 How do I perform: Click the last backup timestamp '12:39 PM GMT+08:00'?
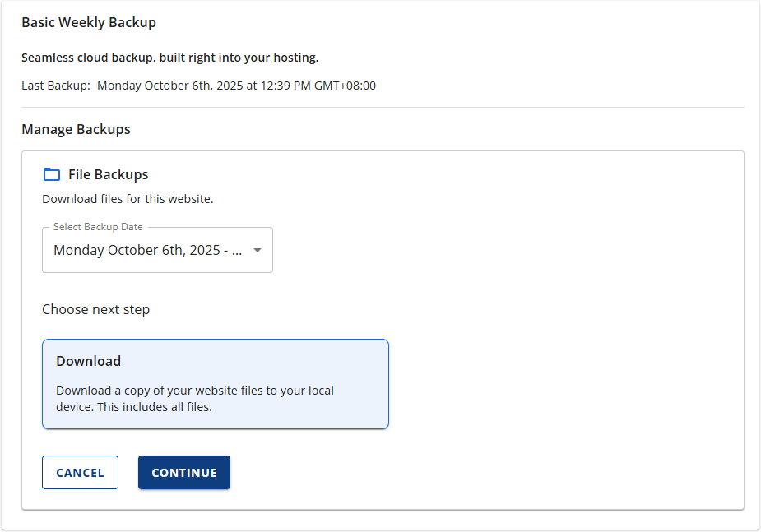pyautogui.click(x=318, y=86)
